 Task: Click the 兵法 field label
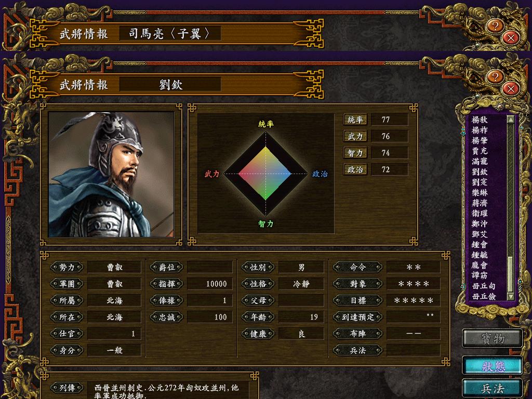click(358, 351)
